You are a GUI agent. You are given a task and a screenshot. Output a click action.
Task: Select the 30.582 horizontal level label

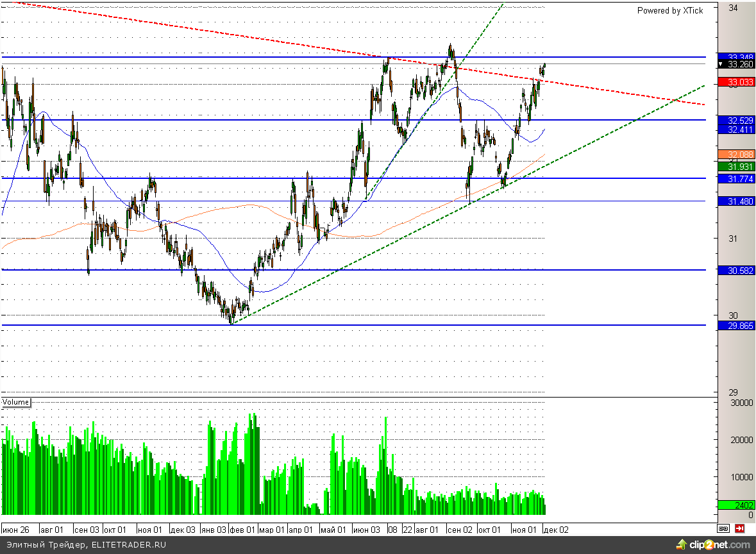737,271
